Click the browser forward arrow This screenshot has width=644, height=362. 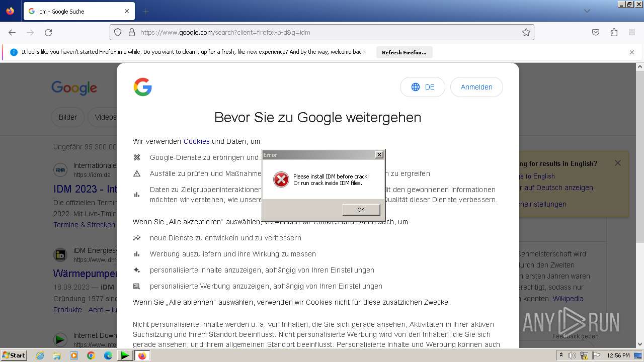tap(30, 32)
